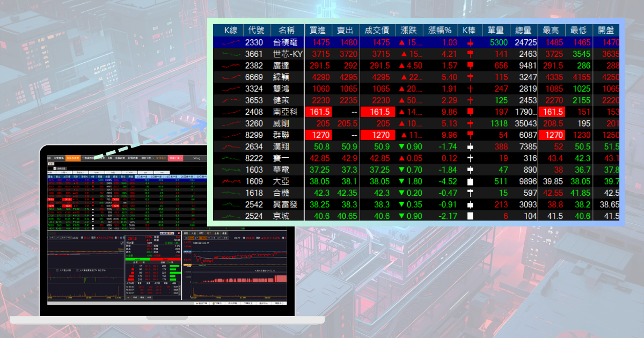
Task: Click the K棒 candle icon for 世芯-KY
Action: 470,54
